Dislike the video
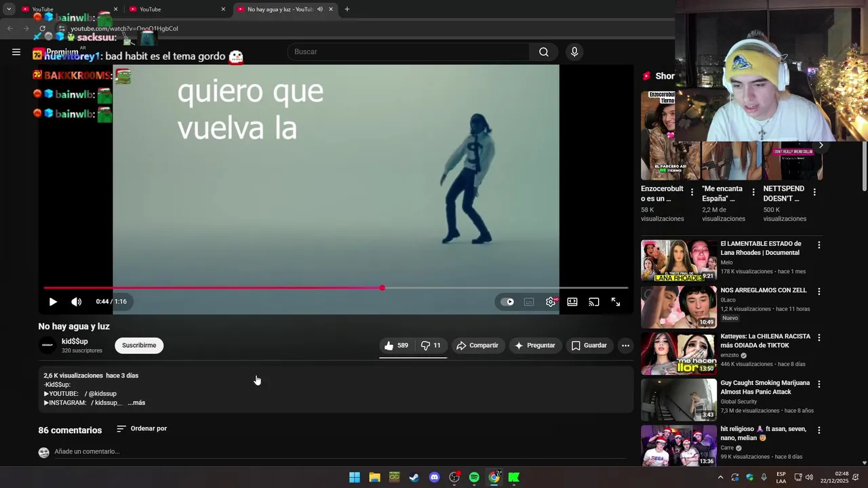The width and height of the screenshot is (868, 488). click(431, 346)
